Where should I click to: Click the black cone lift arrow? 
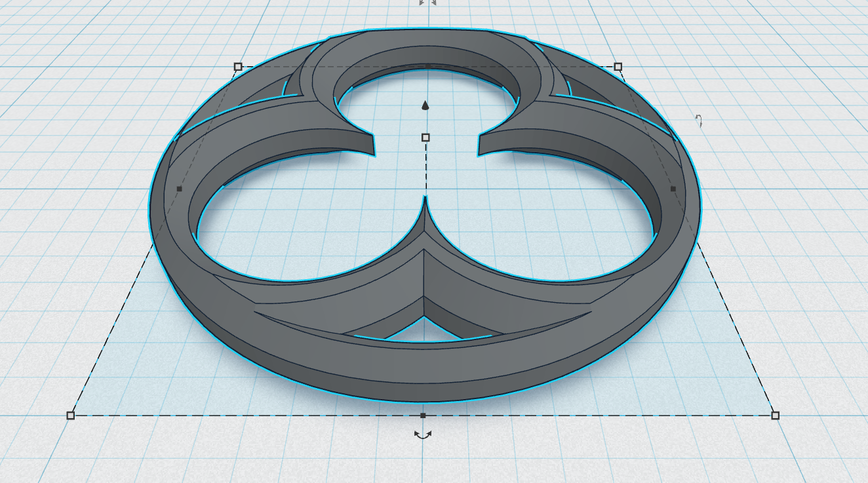pyautogui.click(x=425, y=105)
